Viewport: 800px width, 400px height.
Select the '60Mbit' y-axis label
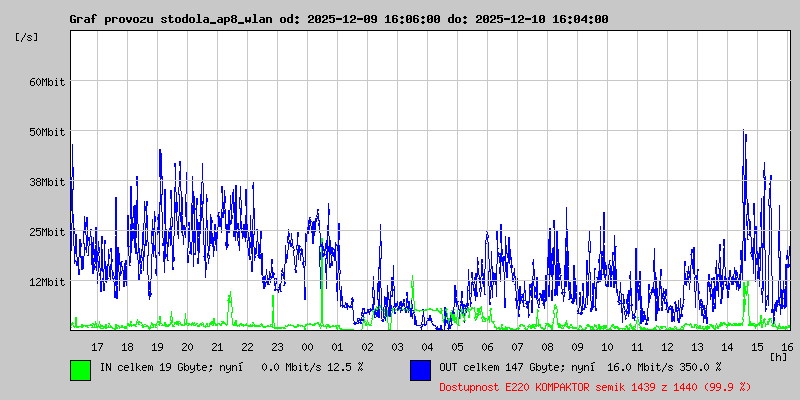coord(47,82)
